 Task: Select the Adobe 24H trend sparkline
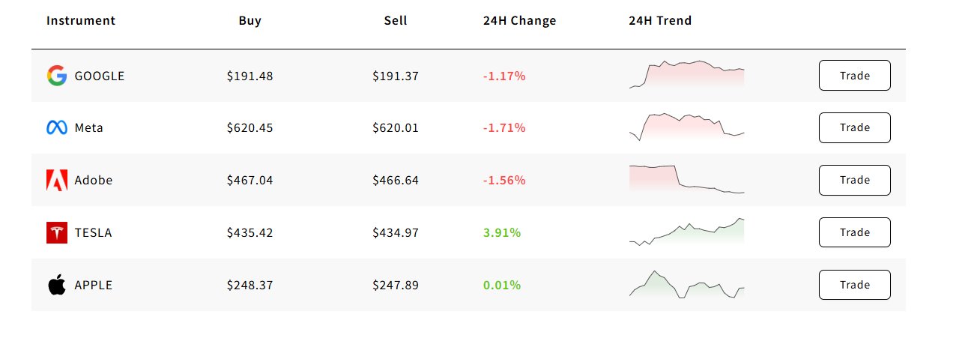tap(687, 180)
